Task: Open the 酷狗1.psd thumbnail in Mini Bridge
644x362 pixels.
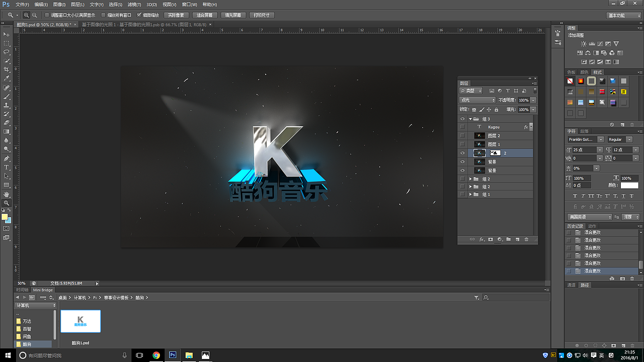Action: coord(80,321)
